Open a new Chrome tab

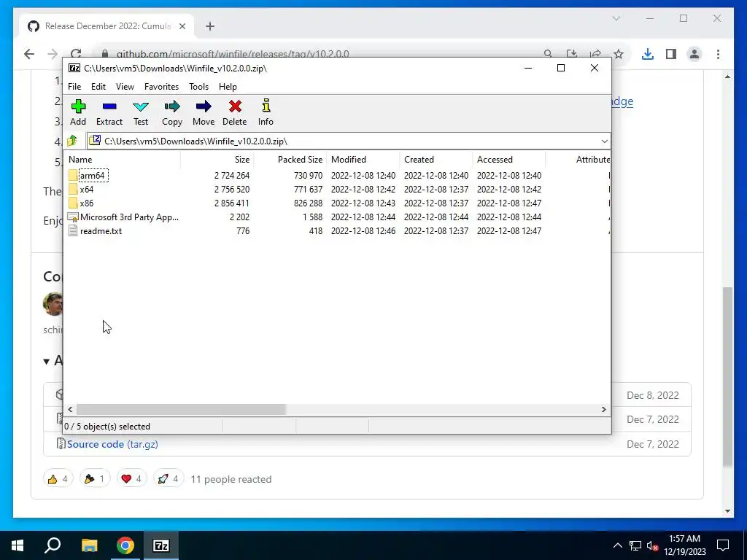click(210, 26)
